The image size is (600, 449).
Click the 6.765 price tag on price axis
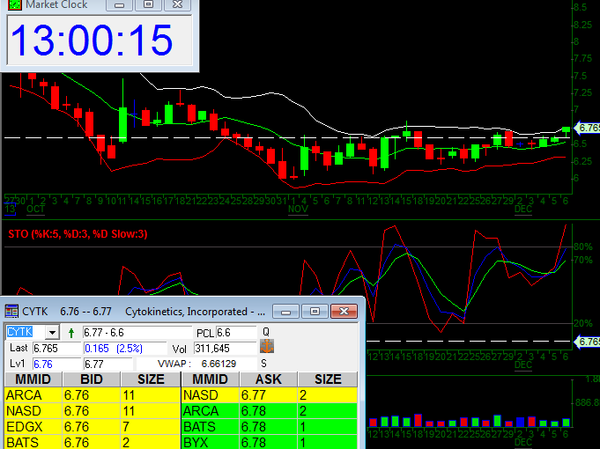[x=587, y=129]
